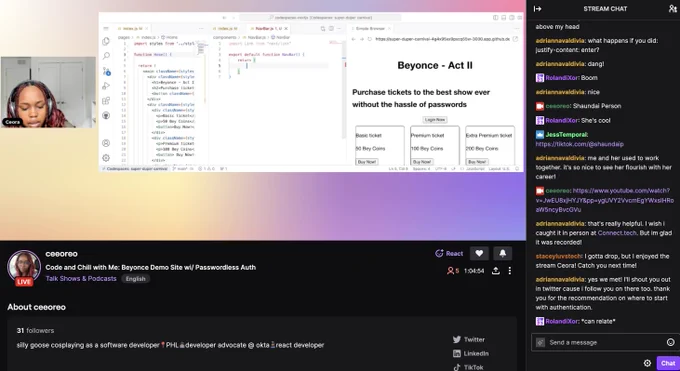Open the Talk Shows & Podcasts category
This screenshot has width=680, height=371.
point(81,279)
